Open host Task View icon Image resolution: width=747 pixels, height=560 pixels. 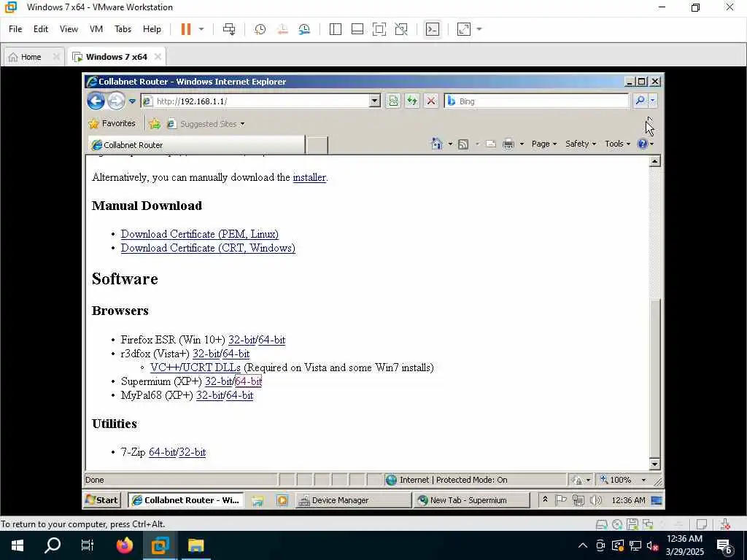tap(88, 545)
